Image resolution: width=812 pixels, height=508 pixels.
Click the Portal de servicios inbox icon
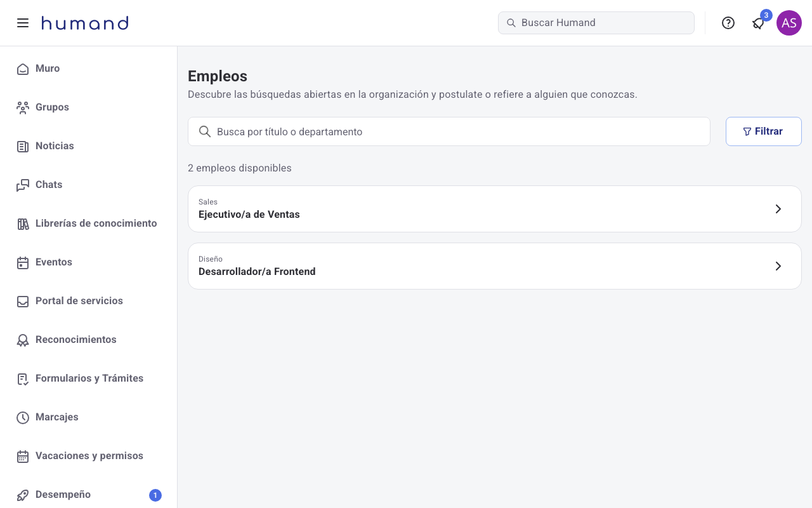coord(23,301)
